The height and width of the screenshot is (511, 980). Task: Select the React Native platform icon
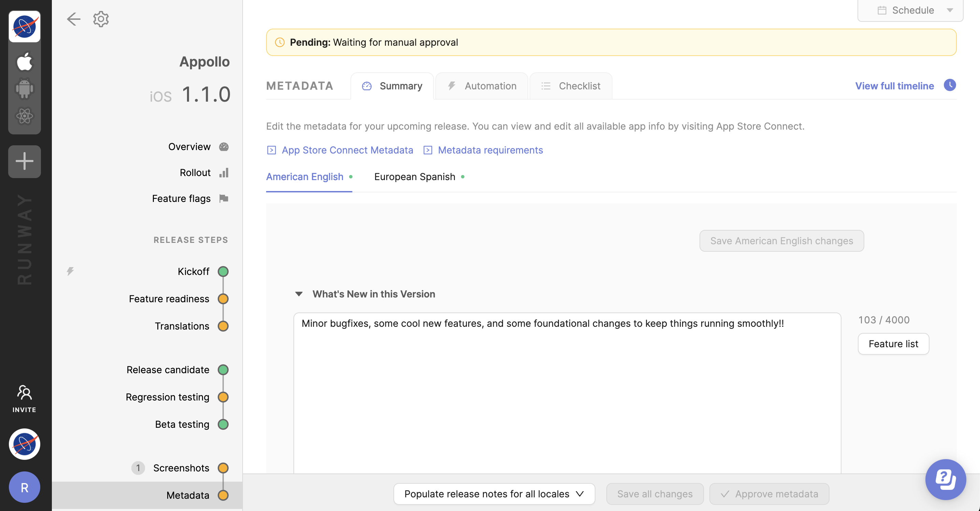[x=25, y=116]
